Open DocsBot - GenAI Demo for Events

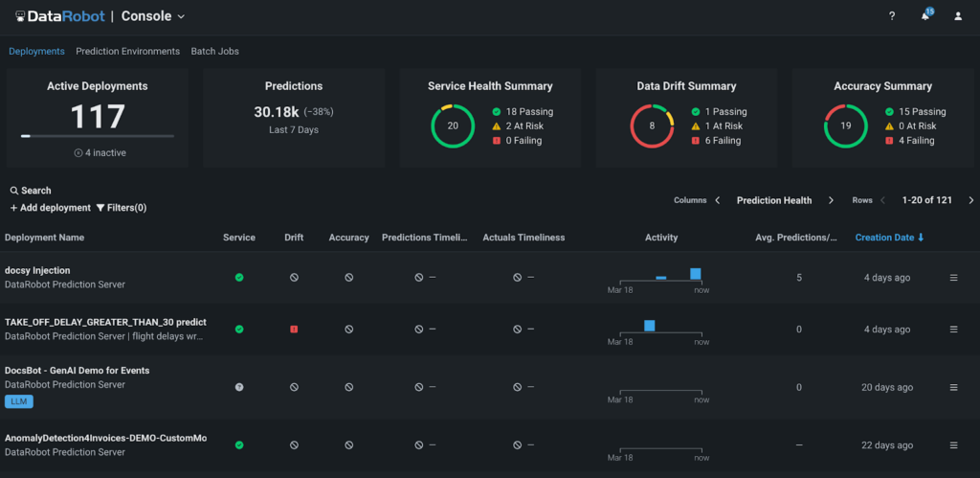click(x=77, y=371)
